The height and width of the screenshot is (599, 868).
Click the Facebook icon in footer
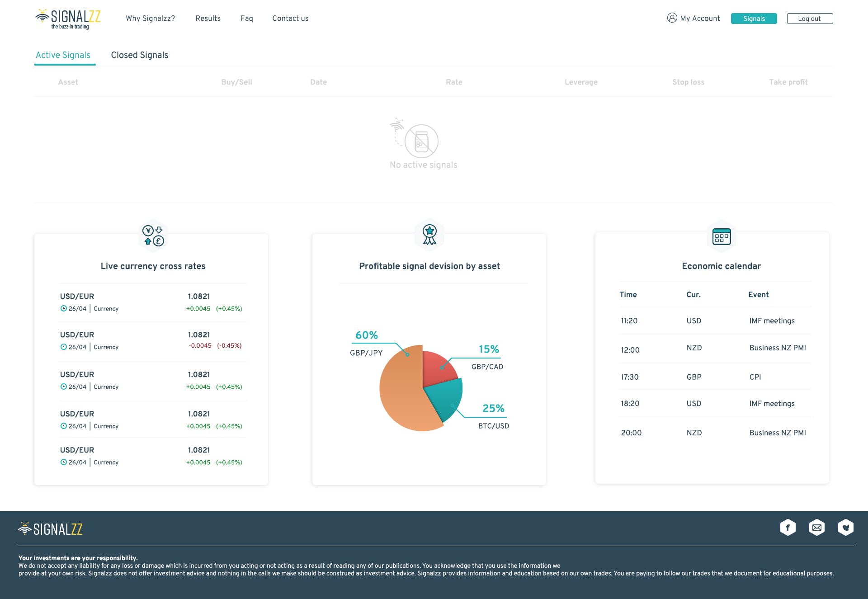[x=788, y=527]
